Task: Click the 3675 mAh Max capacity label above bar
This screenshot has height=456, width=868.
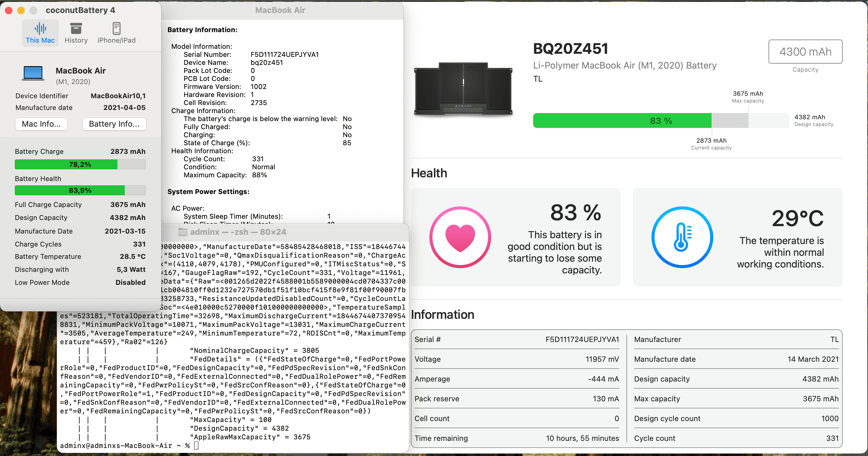Action: 748,97
